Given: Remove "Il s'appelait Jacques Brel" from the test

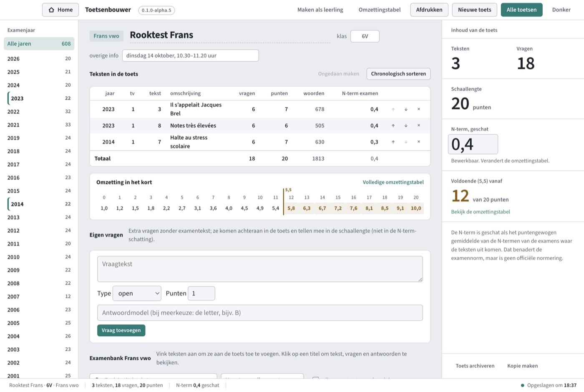Looking at the screenshot, I should coord(419,109).
